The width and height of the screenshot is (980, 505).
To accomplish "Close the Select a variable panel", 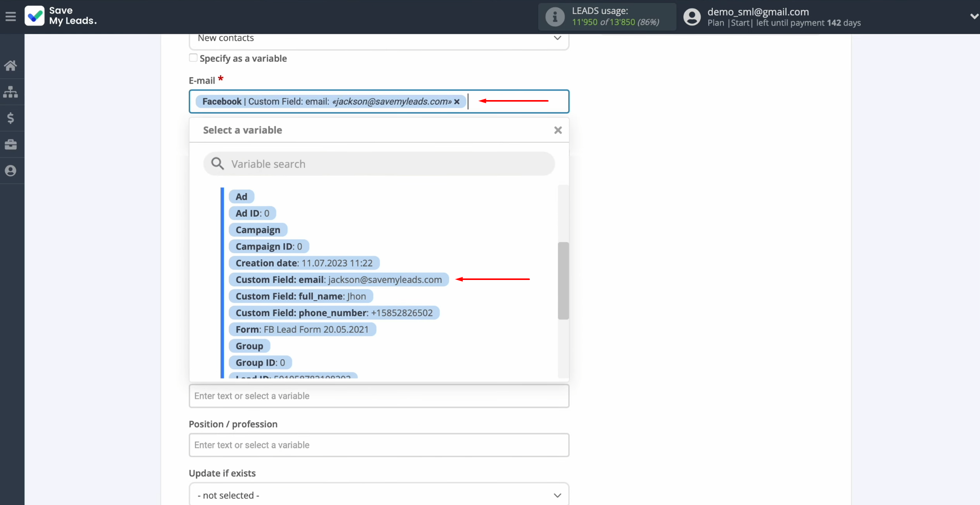I will click(558, 130).
